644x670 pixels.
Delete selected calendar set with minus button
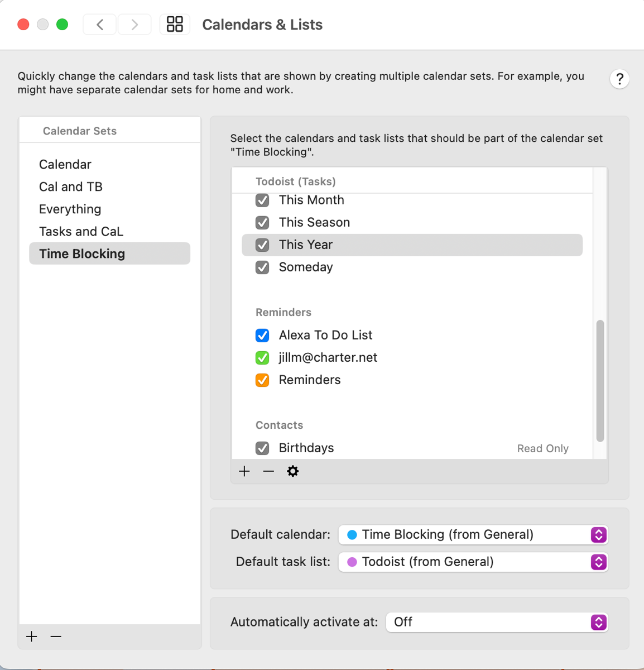tap(56, 636)
